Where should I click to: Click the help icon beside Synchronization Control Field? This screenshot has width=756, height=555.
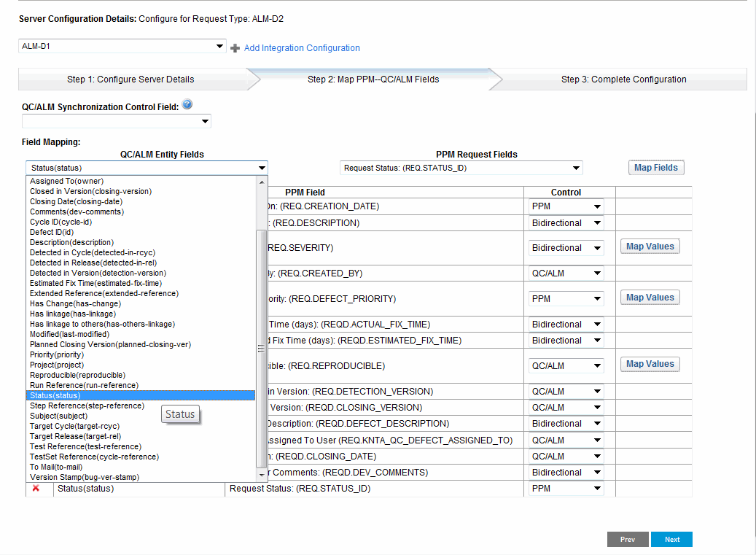(187, 104)
